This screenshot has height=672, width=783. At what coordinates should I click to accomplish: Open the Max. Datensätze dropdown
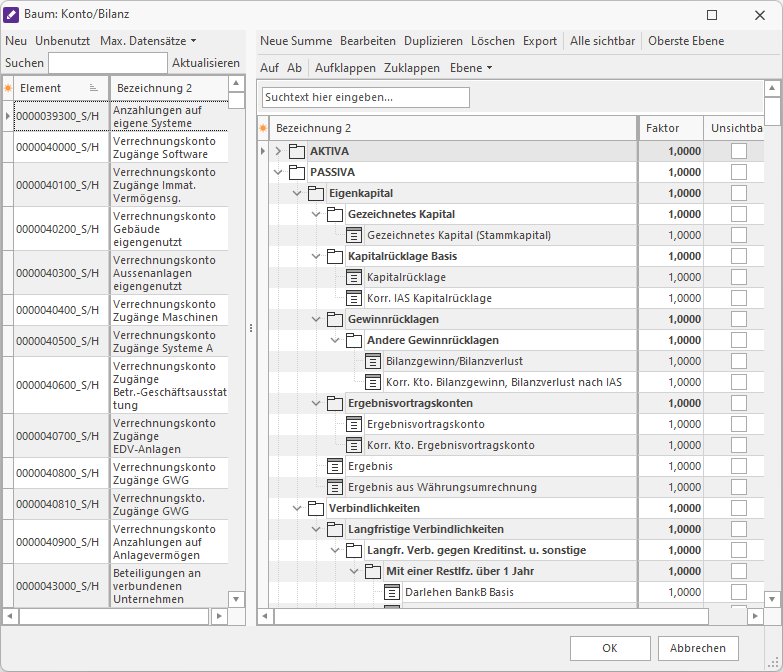148,41
